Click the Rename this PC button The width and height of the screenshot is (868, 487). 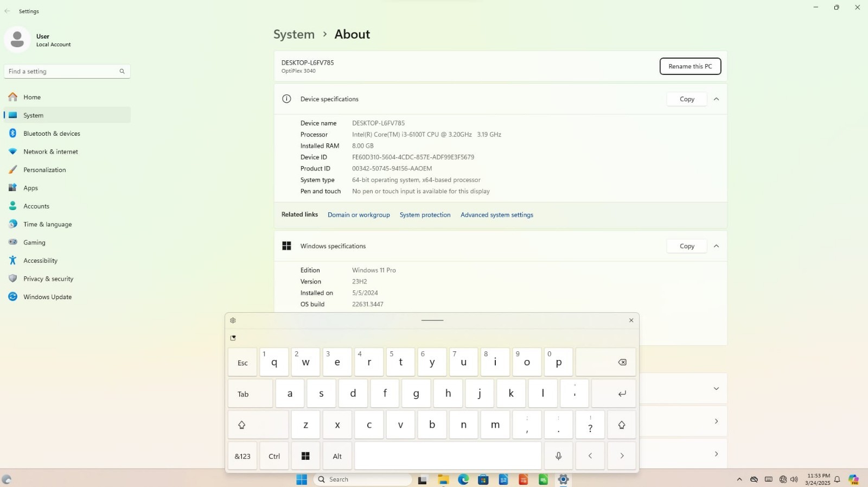(690, 66)
